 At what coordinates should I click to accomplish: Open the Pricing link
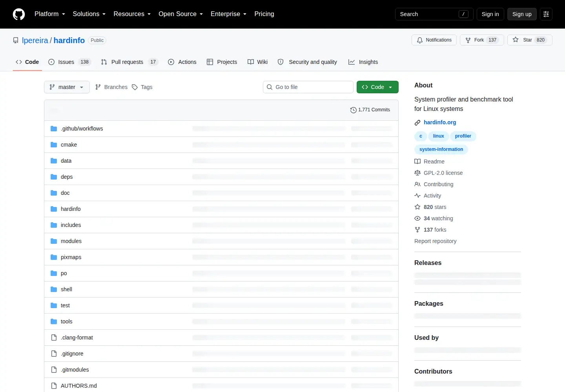(264, 14)
